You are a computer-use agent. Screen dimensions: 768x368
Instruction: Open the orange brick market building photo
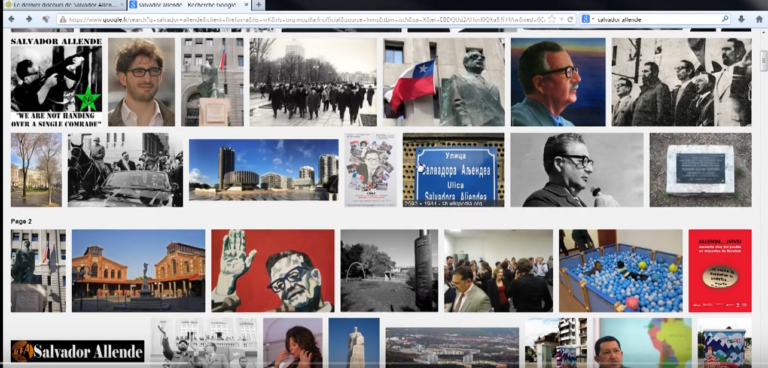click(139, 270)
